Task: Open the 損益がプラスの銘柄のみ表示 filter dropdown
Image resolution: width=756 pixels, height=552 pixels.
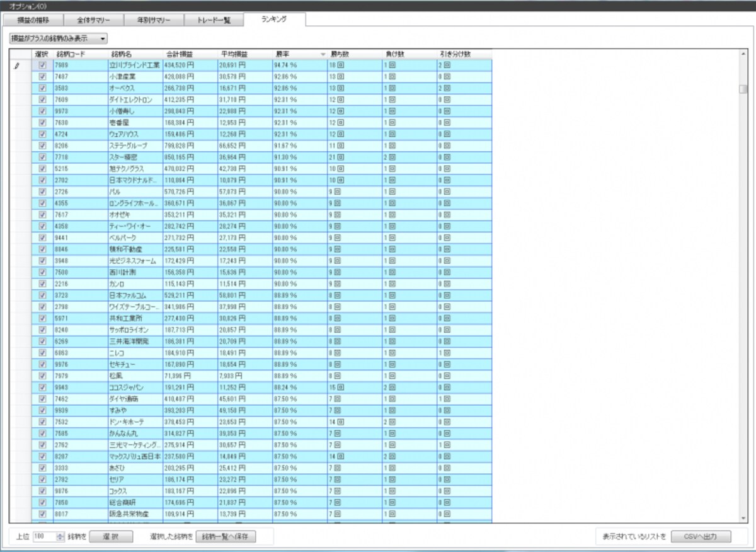Action: click(58, 38)
